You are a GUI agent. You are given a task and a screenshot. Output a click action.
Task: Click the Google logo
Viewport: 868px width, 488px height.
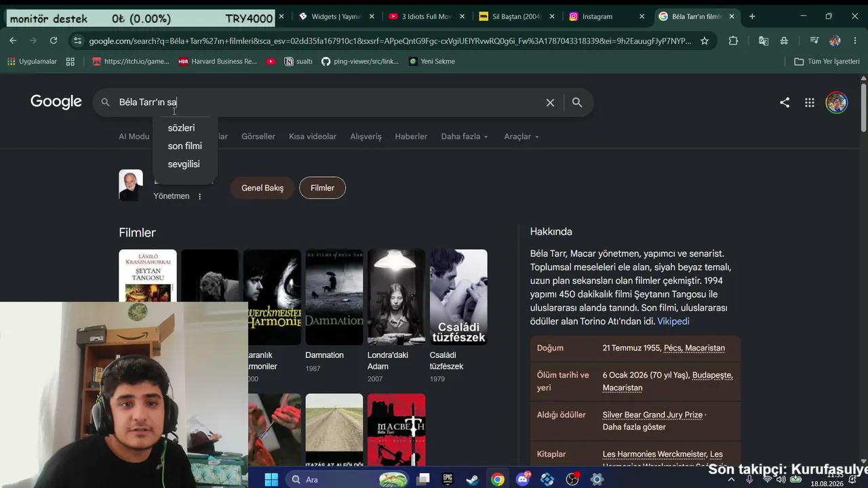point(56,102)
